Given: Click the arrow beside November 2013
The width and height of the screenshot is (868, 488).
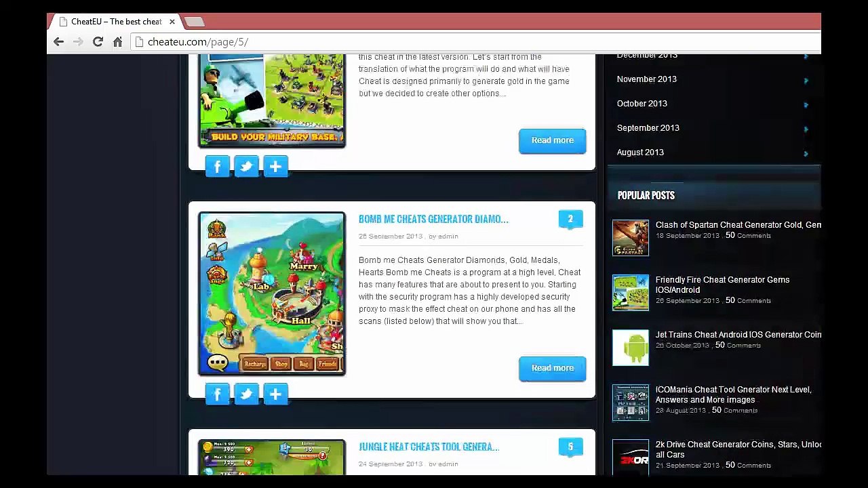Looking at the screenshot, I should (x=806, y=81).
